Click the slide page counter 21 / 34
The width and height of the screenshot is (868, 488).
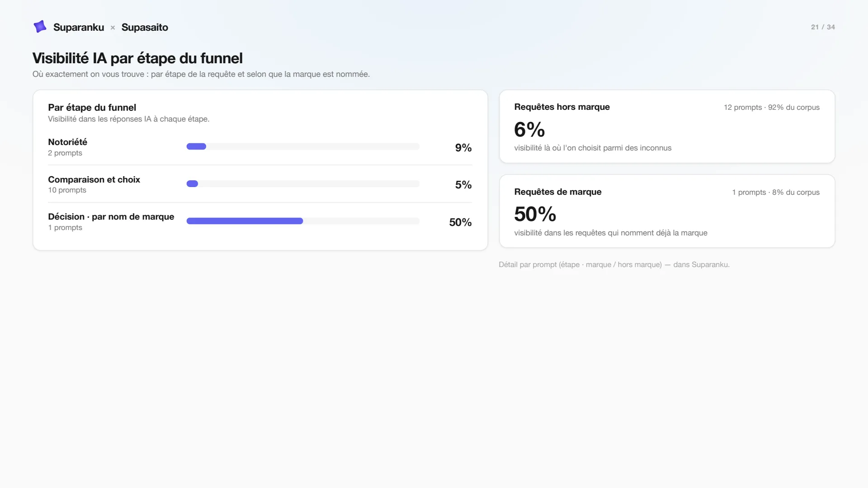coord(823,27)
